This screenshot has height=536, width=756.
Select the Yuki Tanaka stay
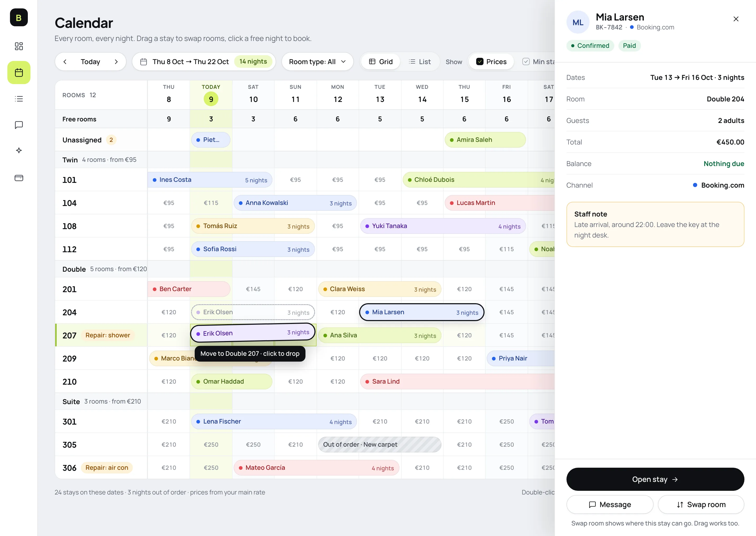click(443, 226)
